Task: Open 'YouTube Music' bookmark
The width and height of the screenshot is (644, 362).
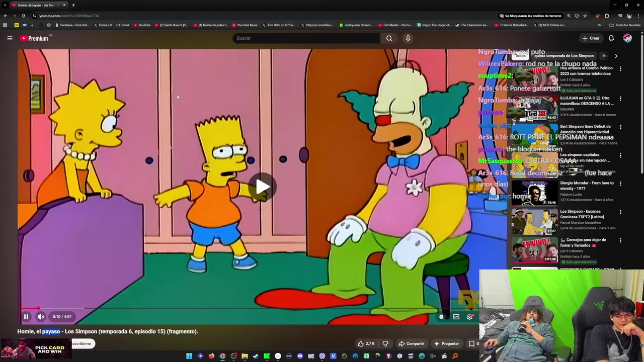Action: (245, 25)
